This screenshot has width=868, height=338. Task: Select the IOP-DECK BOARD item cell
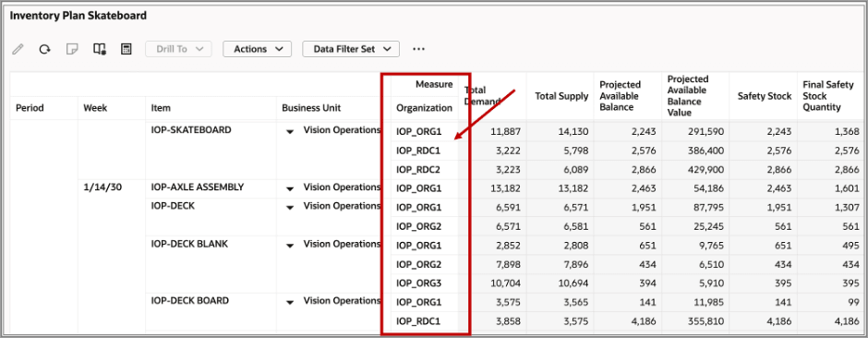click(x=190, y=301)
